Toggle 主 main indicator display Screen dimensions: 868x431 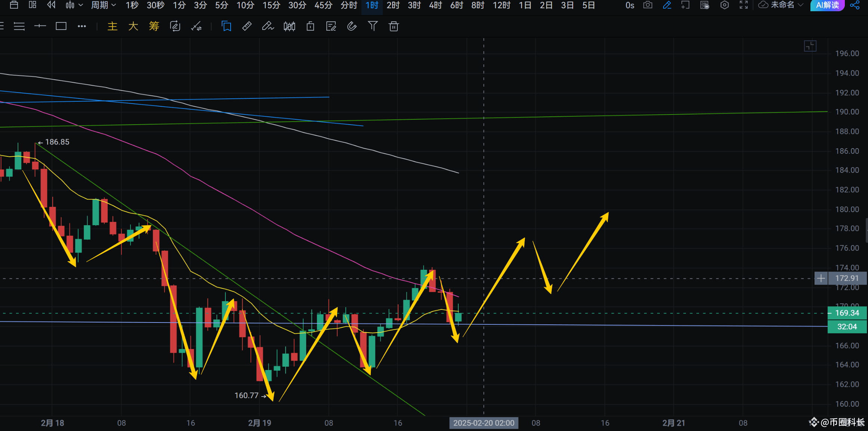click(x=112, y=26)
